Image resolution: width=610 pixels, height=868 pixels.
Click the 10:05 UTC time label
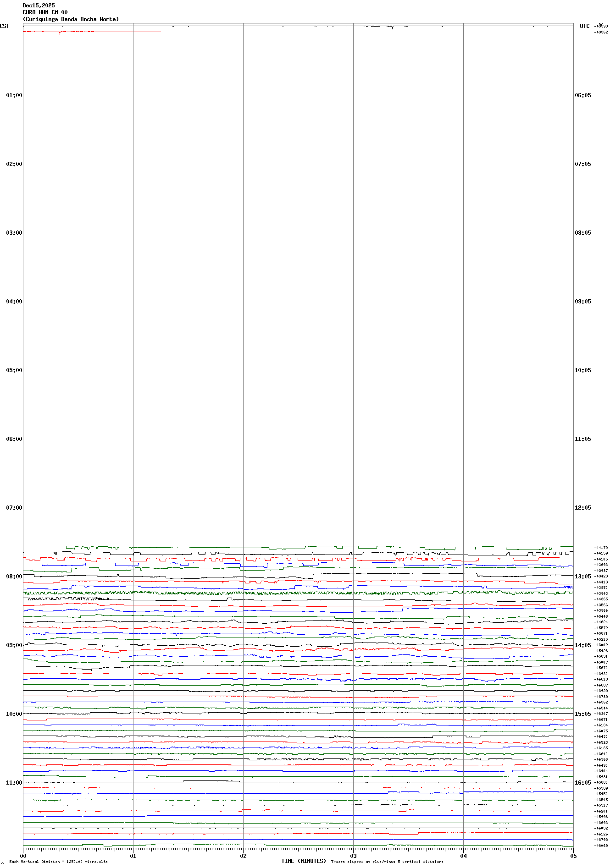[x=582, y=370]
